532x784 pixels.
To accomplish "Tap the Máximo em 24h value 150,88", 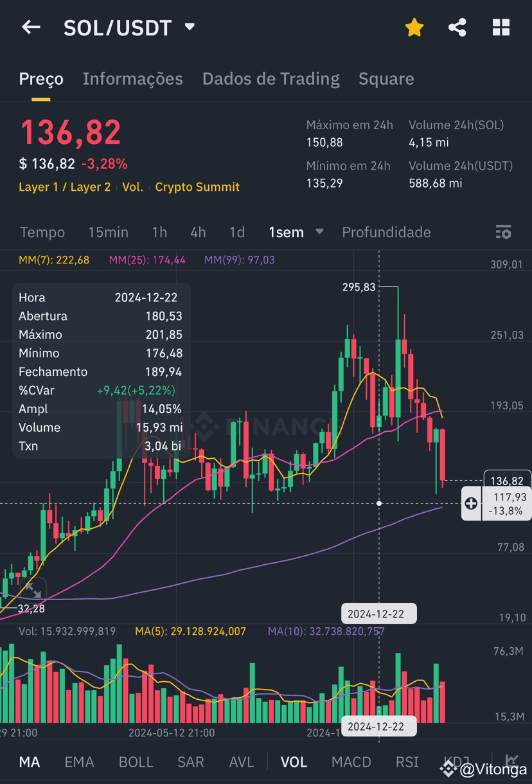I will [324, 143].
